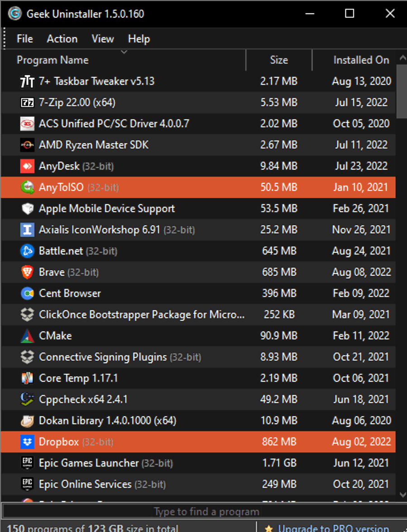
Task: Click the 'Jan 10, 2021' install date
Action: (x=360, y=187)
